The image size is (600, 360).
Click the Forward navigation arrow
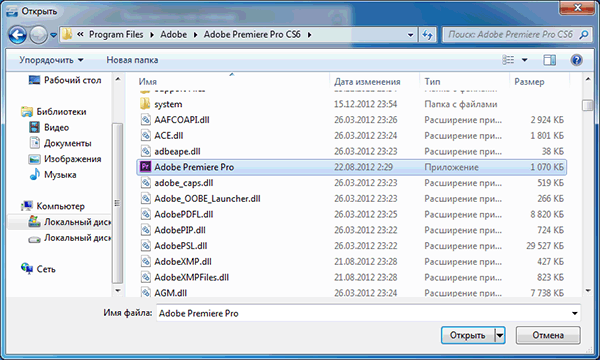[x=38, y=35]
